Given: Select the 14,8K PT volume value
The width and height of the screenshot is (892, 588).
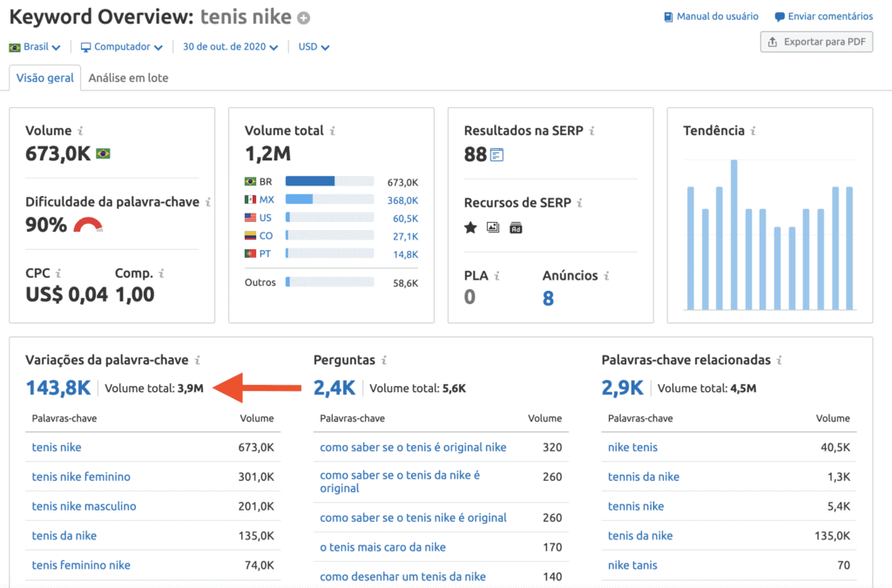Looking at the screenshot, I should 406,254.
